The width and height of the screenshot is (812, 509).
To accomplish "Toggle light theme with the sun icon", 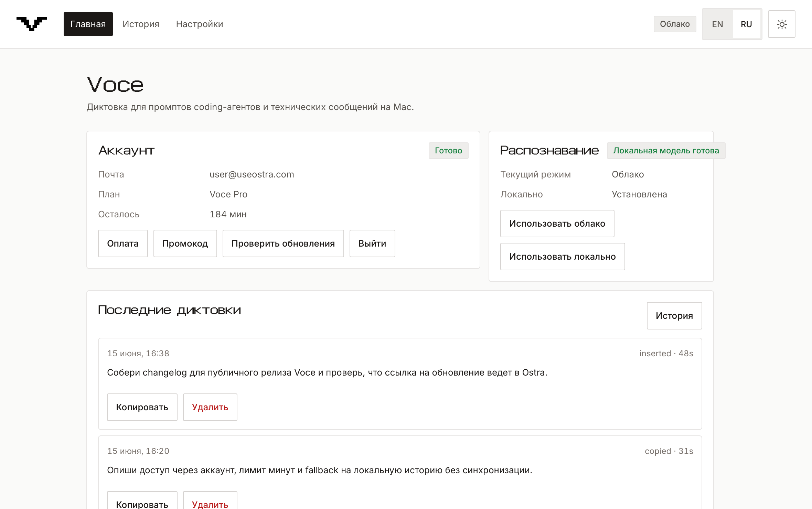I will click(781, 24).
